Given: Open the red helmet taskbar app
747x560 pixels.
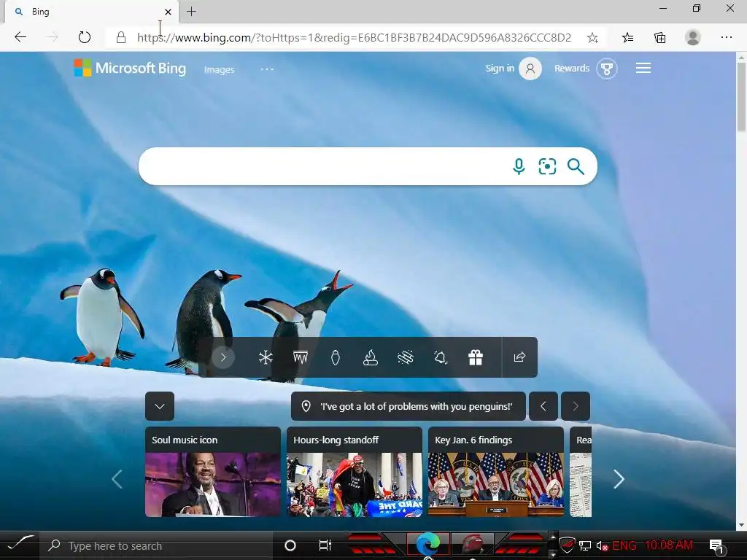Looking at the screenshot, I should pyautogui.click(x=472, y=544).
